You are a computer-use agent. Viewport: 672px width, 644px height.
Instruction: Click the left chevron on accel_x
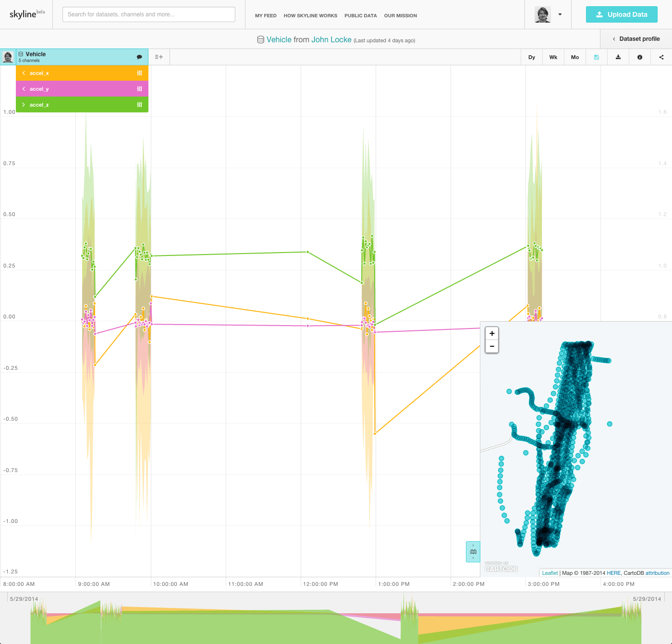(24, 73)
